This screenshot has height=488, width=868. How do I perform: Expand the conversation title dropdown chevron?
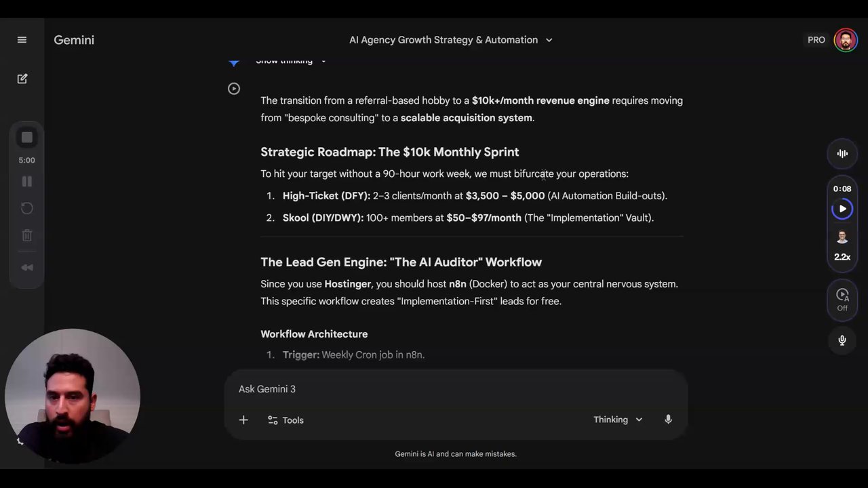(x=549, y=40)
